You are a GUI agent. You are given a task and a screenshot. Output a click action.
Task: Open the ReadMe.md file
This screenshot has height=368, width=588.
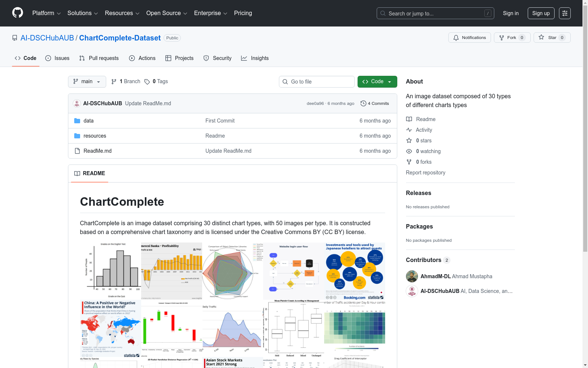coord(97,151)
